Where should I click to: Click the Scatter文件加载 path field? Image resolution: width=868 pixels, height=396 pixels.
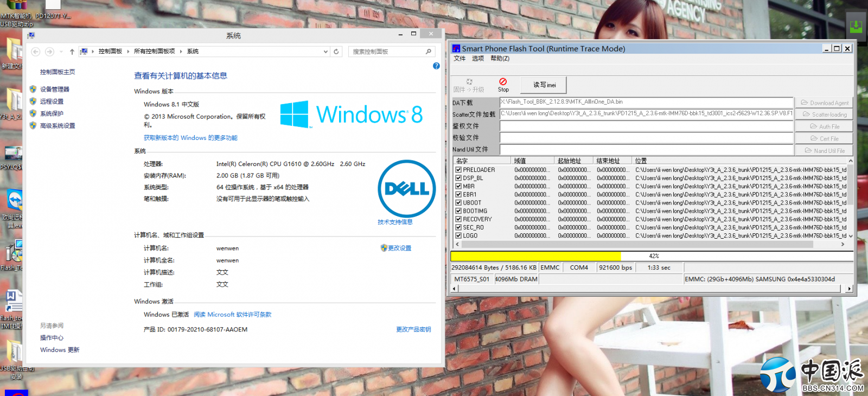pos(646,114)
